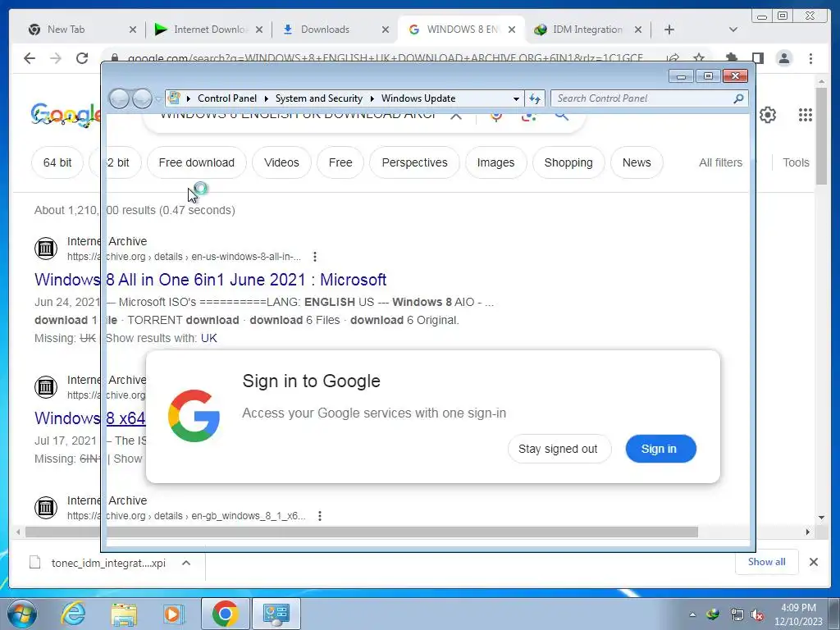Go back in Chrome browser
This screenshot has width=840, height=630.
coord(30,58)
